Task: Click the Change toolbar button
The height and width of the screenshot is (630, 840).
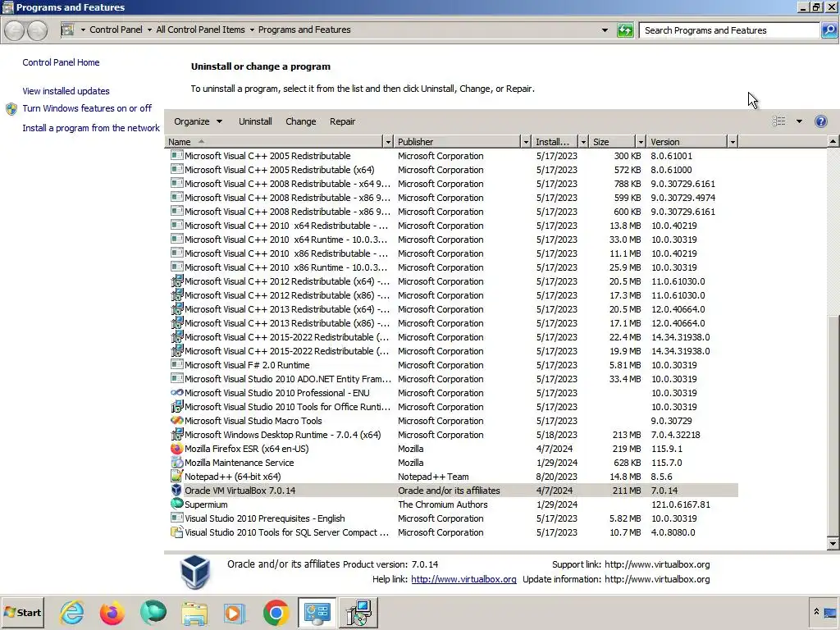Action: point(300,121)
